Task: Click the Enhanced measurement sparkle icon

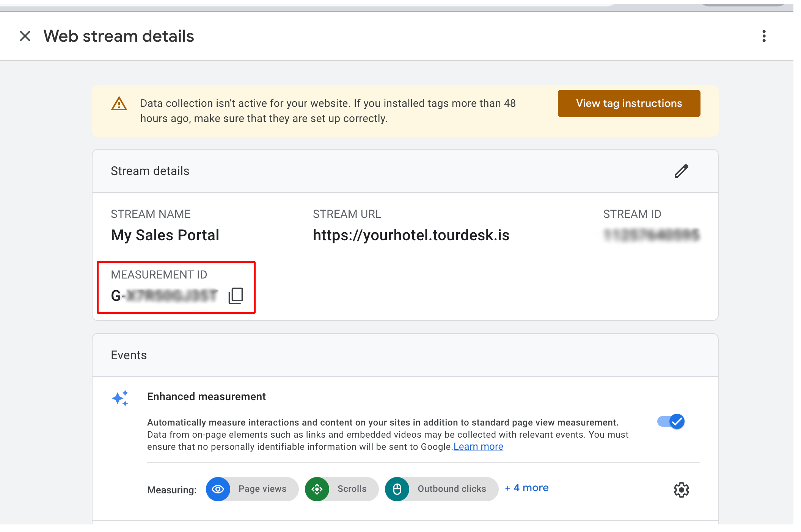Action: (x=120, y=398)
